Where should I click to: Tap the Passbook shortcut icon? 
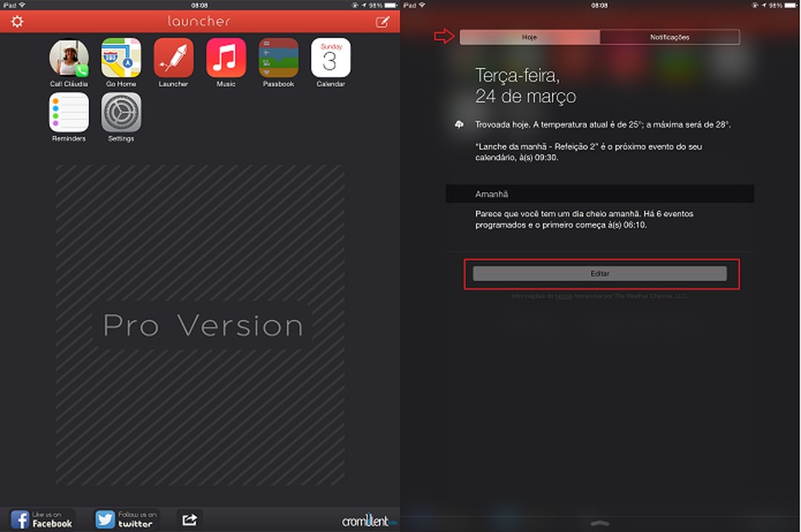point(278,59)
